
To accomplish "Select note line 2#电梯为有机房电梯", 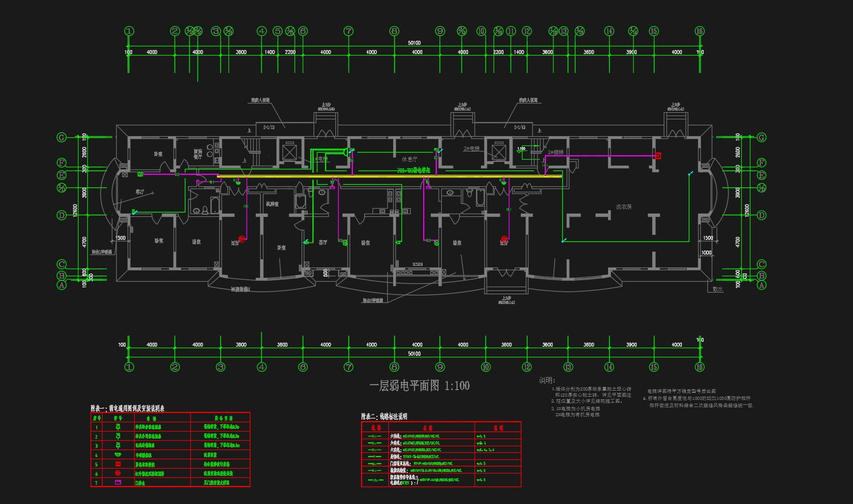I will (x=577, y=415).
